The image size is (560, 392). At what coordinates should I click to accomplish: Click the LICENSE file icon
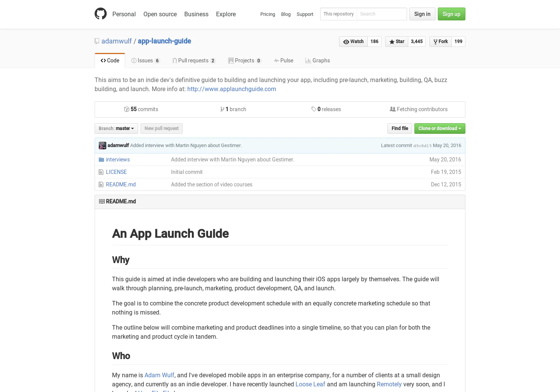[101, 172]
